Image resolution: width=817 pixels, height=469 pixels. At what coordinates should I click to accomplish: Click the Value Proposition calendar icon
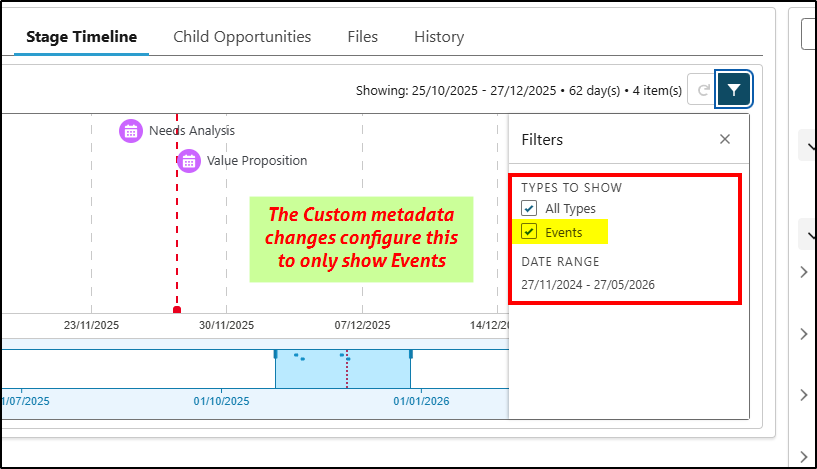189,160
